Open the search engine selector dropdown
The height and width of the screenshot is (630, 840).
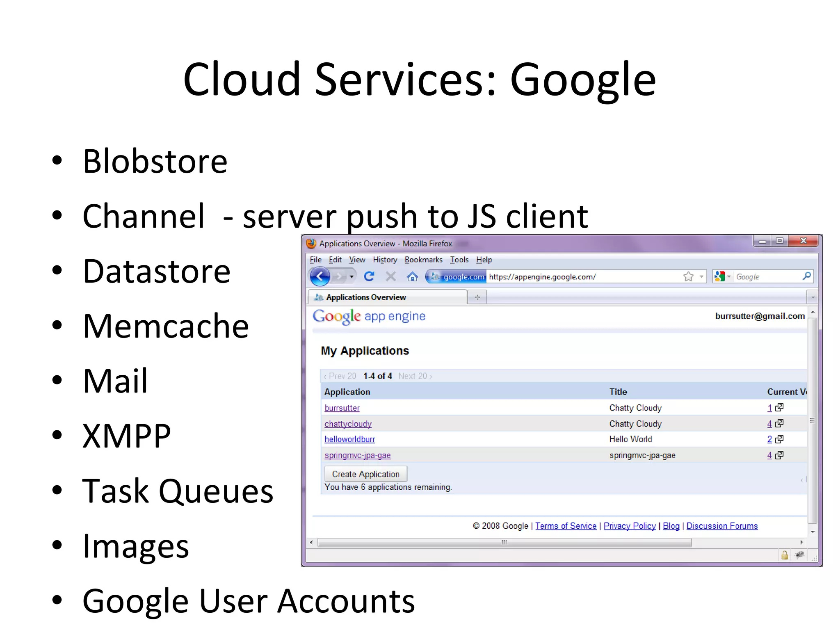(723, 276)
